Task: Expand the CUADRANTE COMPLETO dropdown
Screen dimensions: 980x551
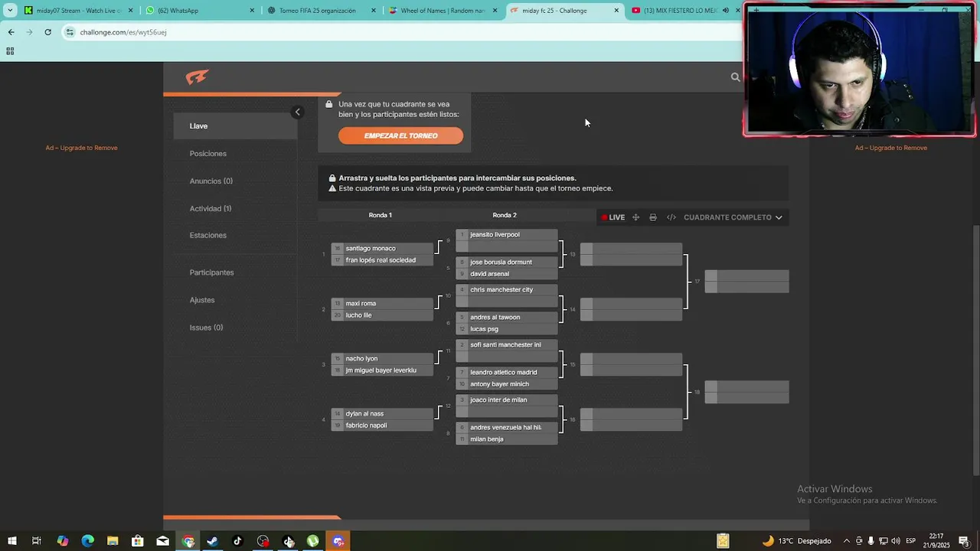Action: tap(733, 217)
